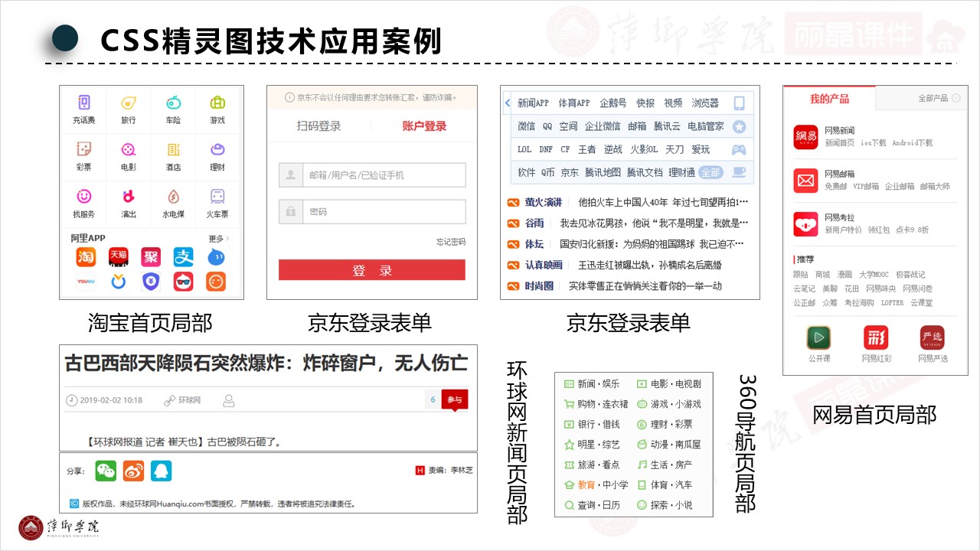This screenshot has height=551, width=980.
Task: Click the mobile phone icon in 新闻APP row
Action: tap(739, 103)
